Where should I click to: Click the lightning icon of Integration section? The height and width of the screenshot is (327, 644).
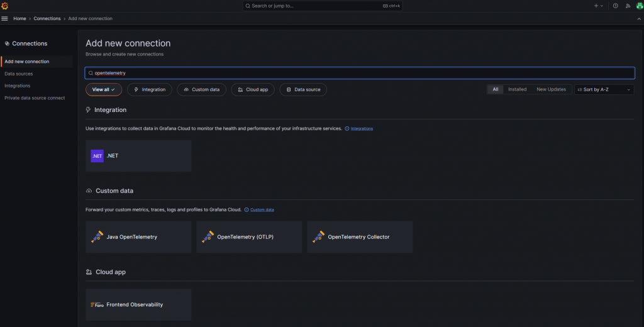coord(88,109)
